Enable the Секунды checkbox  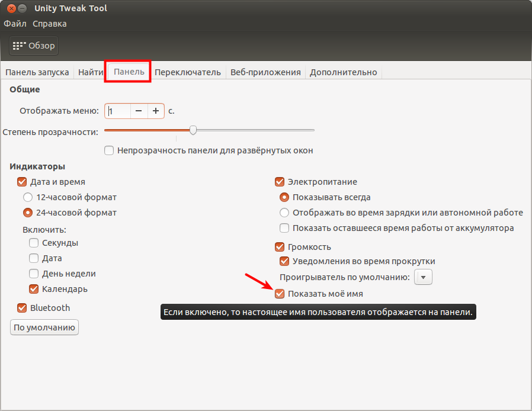(x=34, y=243)
